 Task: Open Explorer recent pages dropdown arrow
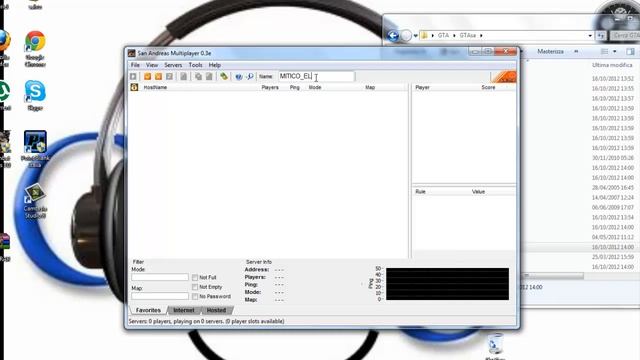[416, 36]
